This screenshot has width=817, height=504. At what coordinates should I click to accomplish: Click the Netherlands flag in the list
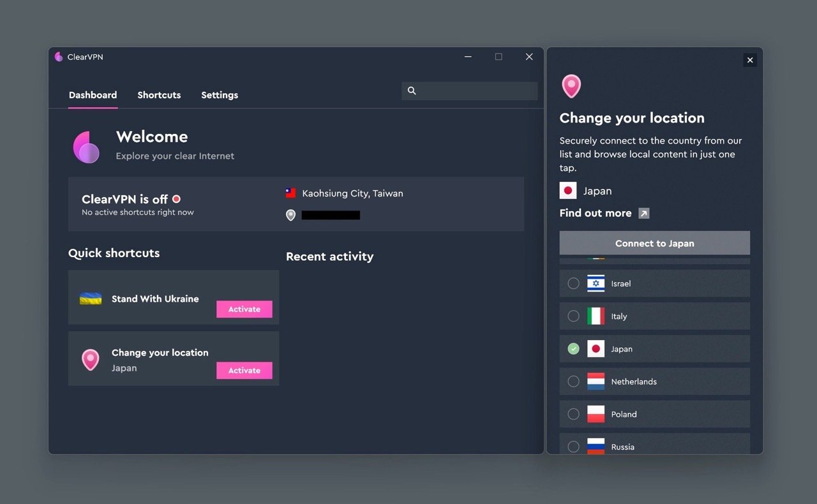pyautogui.click(x=596, y=382)
